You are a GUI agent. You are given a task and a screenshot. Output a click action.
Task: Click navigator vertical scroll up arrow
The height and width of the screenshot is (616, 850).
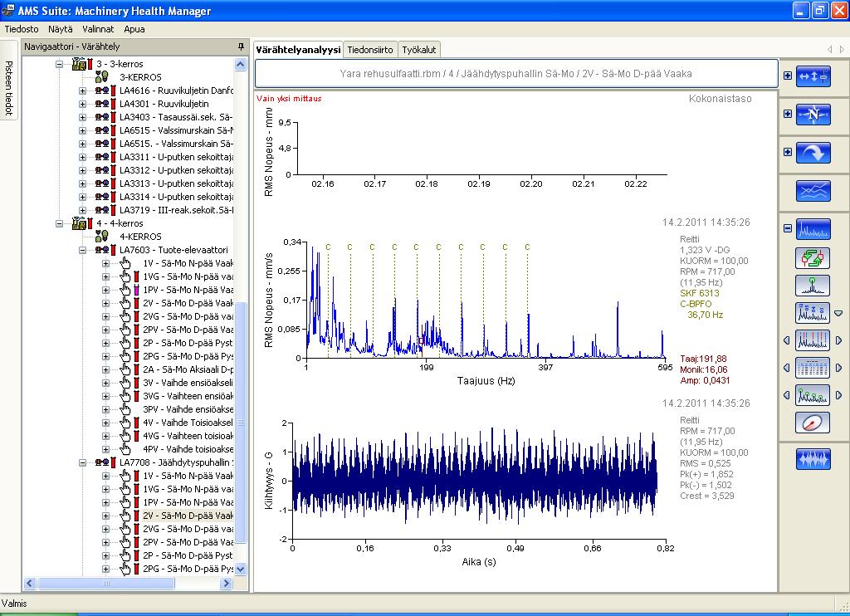[241, 65]
